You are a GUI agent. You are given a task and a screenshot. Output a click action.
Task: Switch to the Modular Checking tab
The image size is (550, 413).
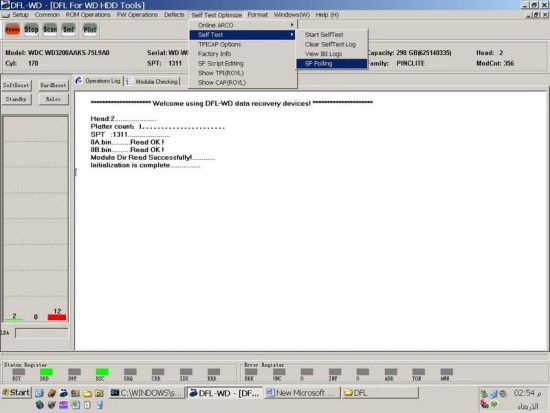[x=153, y=81]
